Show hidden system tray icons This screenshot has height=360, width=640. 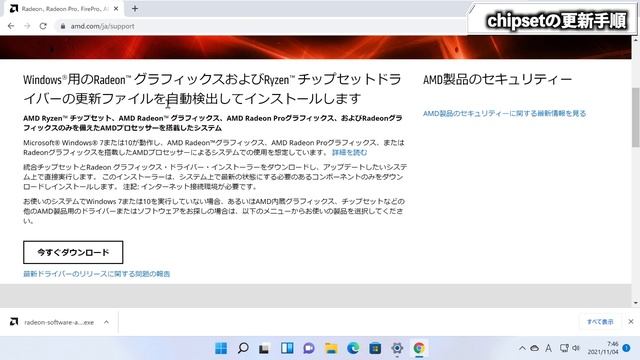point(522,348)
